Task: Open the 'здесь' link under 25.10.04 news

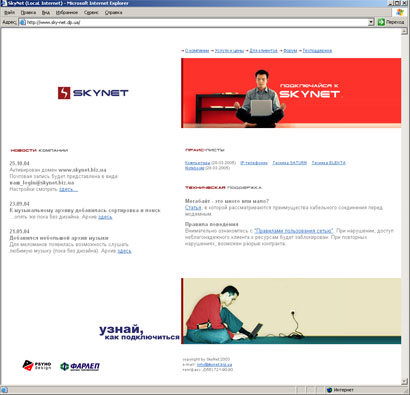Action: [x=68, y=189]
